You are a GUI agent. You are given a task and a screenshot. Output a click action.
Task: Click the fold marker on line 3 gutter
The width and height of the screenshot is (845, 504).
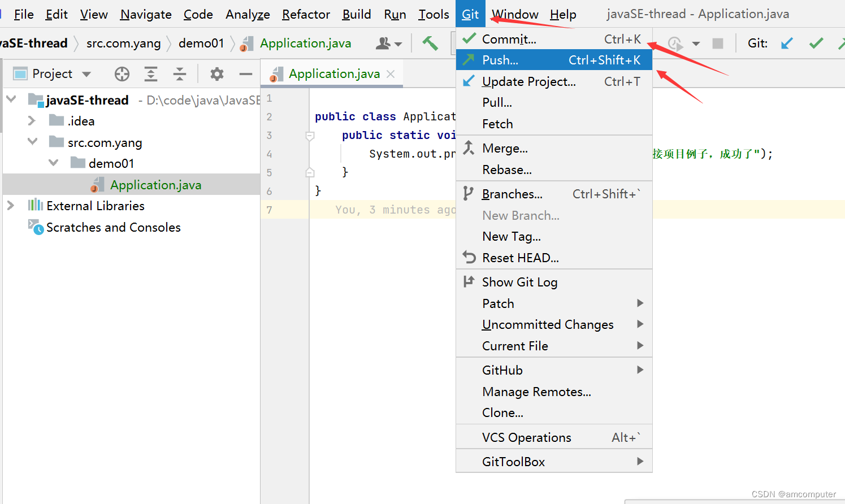click(x=310, y=136)
